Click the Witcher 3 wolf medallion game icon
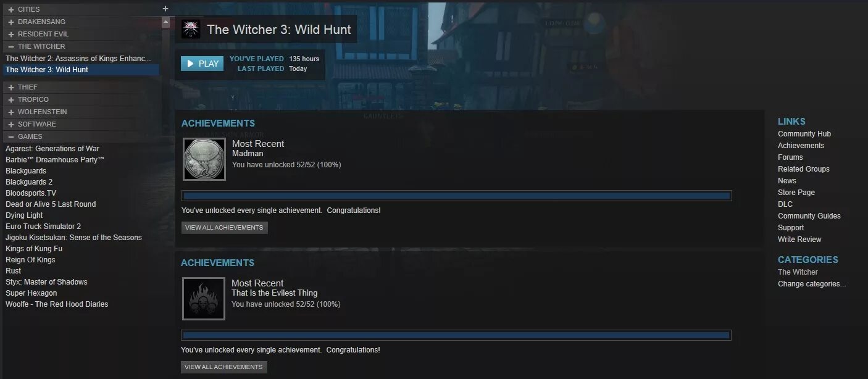The height and width of the screenshot is (379, 868). (x=191, y=29)
